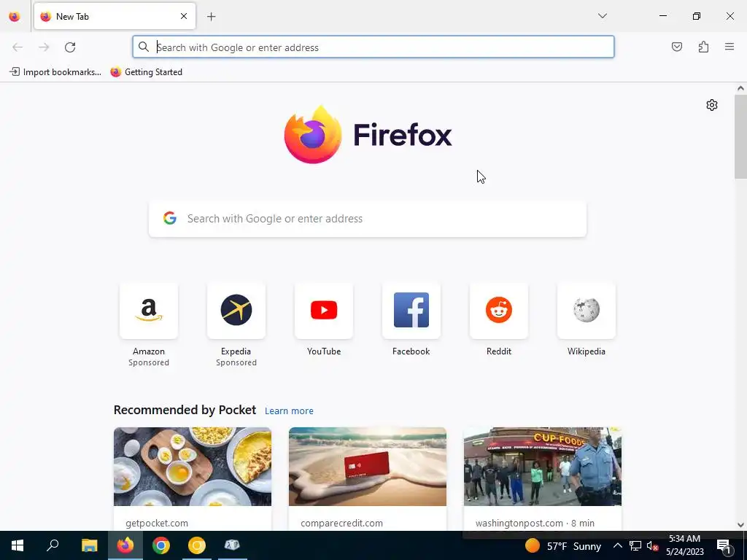Open Firefox View pinned tab icon

click(x=15, y=17)
